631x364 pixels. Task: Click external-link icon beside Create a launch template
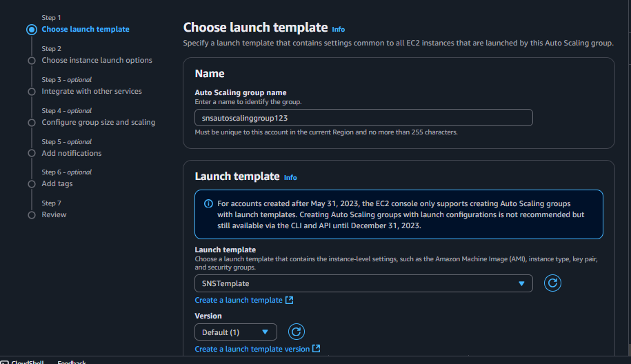tap(290, 301)
